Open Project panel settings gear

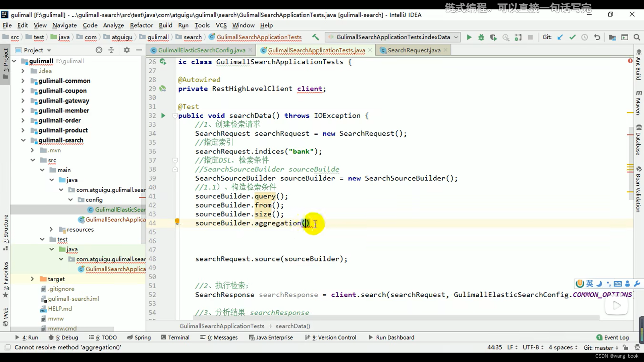126,50
